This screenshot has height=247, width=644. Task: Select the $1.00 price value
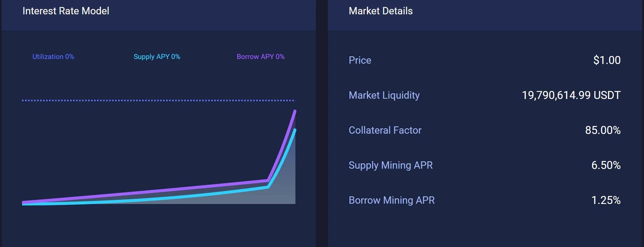[607, 60]
